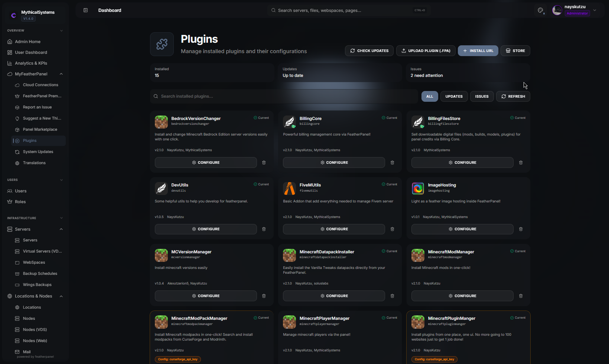Click the puzzle piece Plugins header icon
This screenshot has height=364, width=609.
(x=162, y=44)
